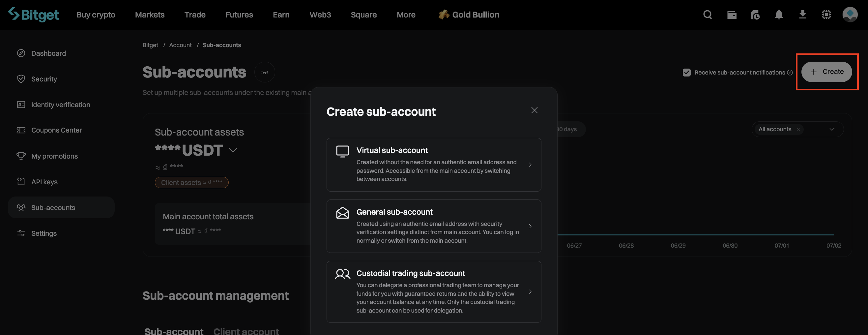Go to Bitget breadcrumb link

[x=150, y=45]
